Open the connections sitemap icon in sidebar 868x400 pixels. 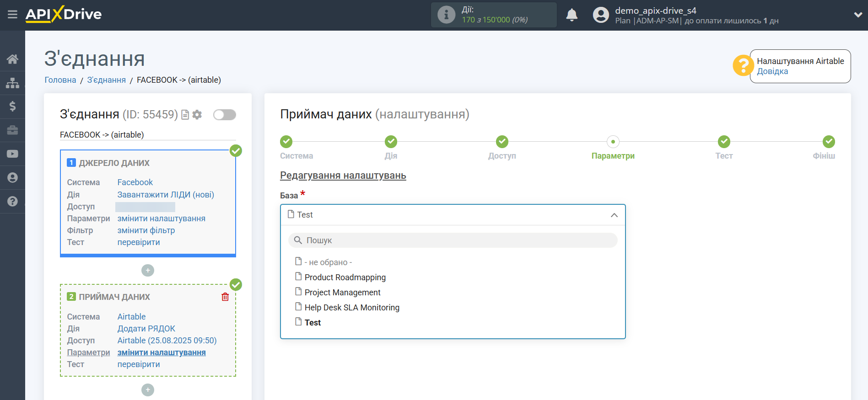tap(12, 83)
